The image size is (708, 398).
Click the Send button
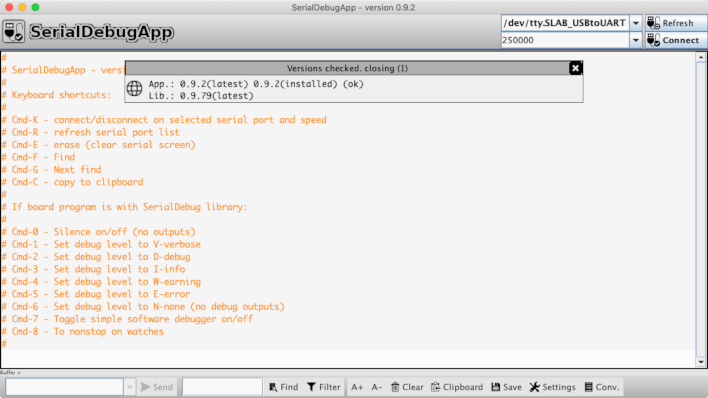pyautogui.click(x=157, y=387)
